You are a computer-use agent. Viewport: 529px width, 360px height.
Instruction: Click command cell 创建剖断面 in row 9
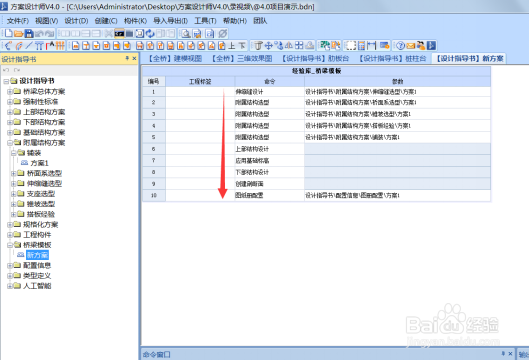pos(270,184)
